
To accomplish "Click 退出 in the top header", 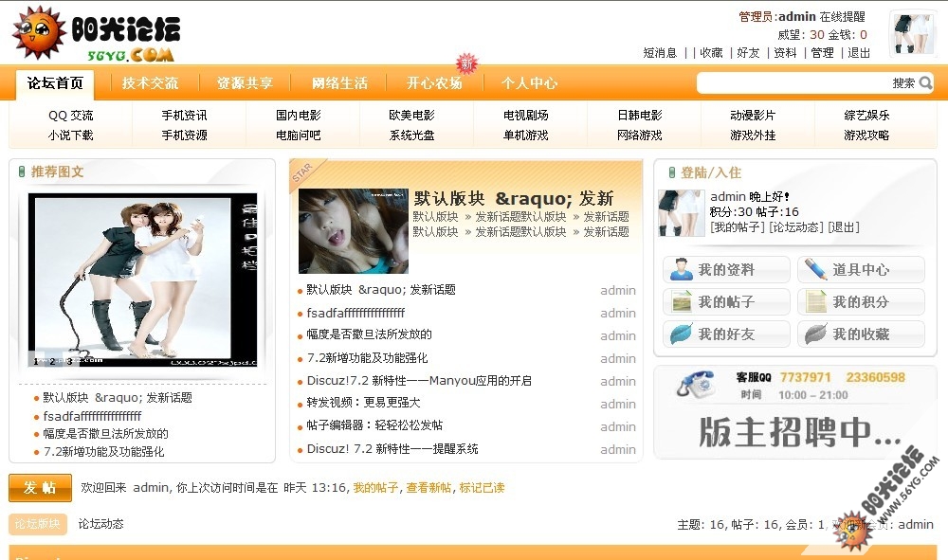I will 859,53.
